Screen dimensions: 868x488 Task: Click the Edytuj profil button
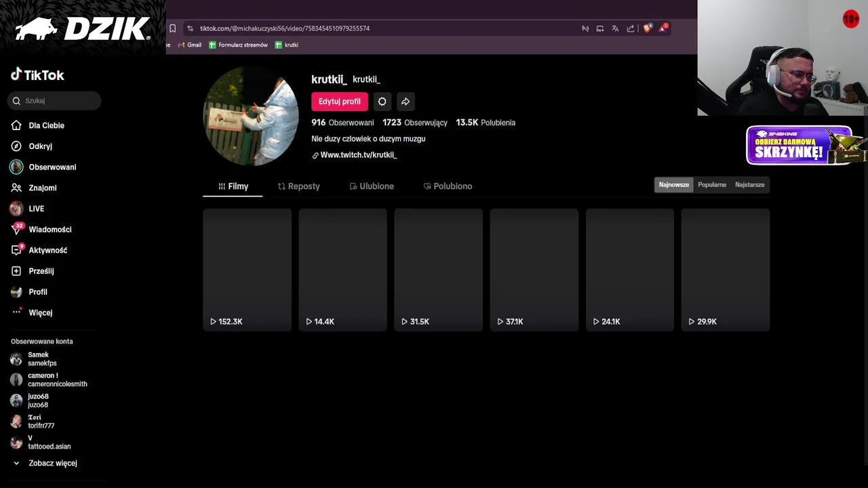pos(340,102)
